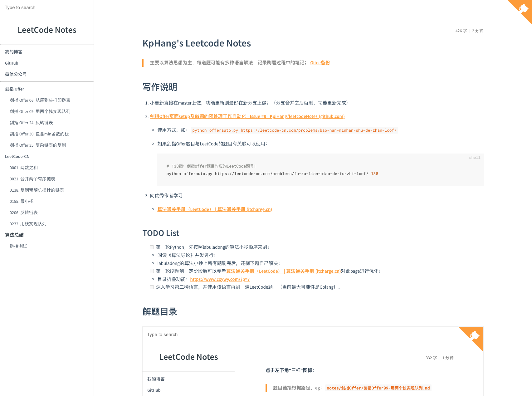Image resolution: width=532 pixels, height=396 pixels.
Task: Click the shell code block command line
Action: pyautogui.click(x=272, y=174)
